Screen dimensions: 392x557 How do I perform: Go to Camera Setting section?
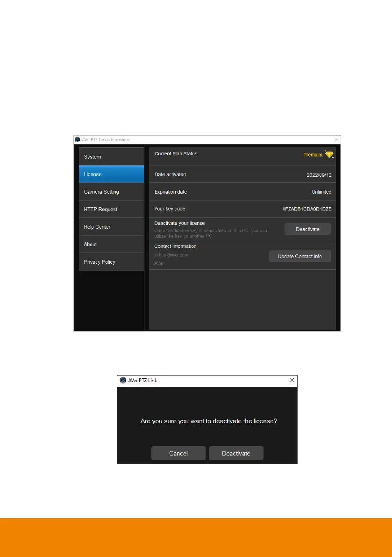pos(111,192)
